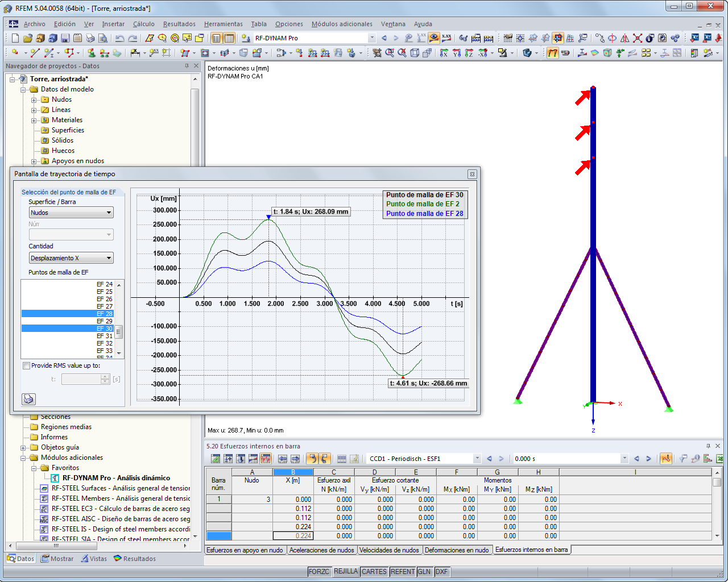The image size is (728, 582).
Task: Switch to the Datos navigator tab
Action: click(20, 559)
